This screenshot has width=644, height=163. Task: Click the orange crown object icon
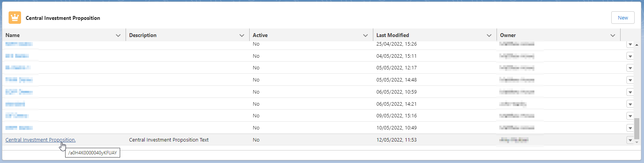(15, 18)
